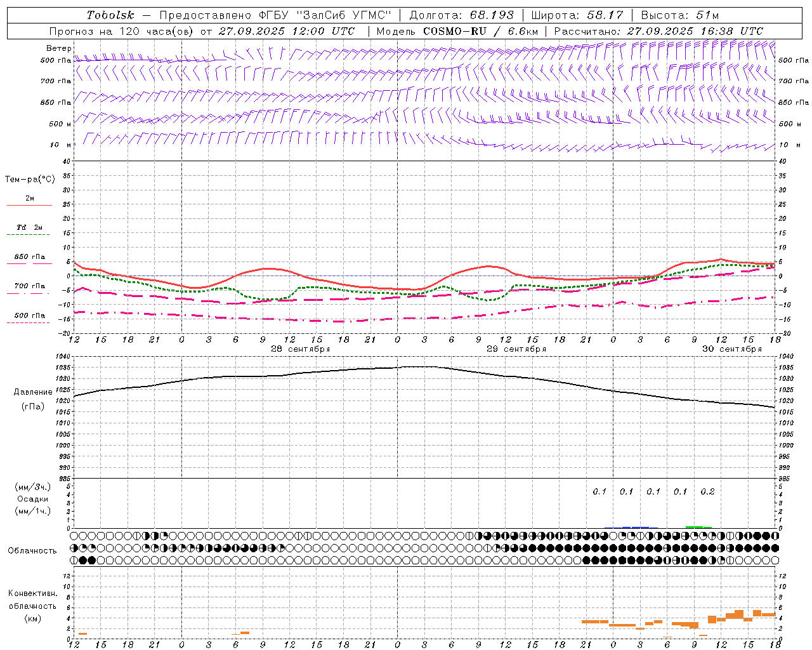Click the 'Высота: 51м' elevation value
This screenshot has width=812, height=650.
pos(680,15)
